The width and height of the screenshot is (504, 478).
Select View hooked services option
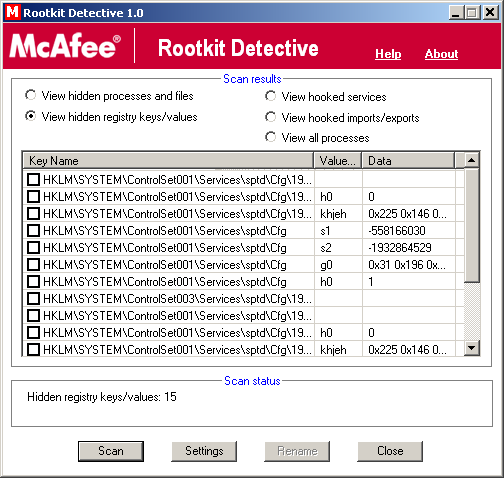click(270, 96)
